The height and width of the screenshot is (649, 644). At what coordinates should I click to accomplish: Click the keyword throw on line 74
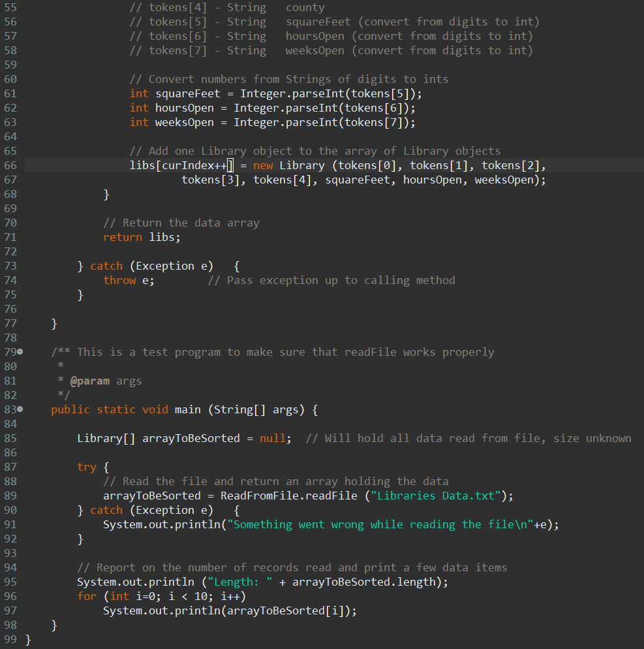(119, 280)
